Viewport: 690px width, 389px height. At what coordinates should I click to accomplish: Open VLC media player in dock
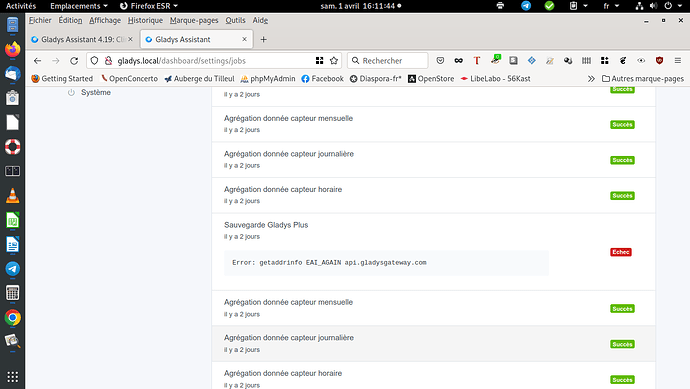tap(12, 195)
